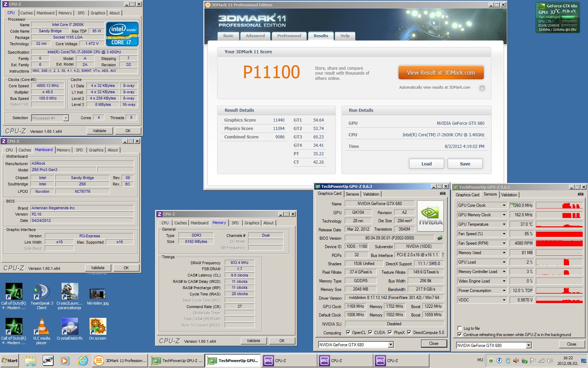Click the BIOS save chip icon in GPU-Z
Viewport: 588px width, 368px height.
440,238
